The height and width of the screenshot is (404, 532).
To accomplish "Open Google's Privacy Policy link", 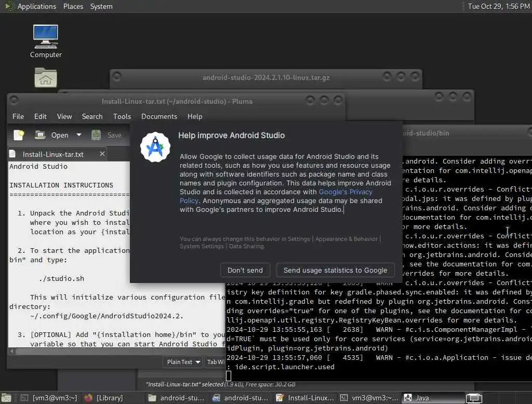I will [345, 192].
